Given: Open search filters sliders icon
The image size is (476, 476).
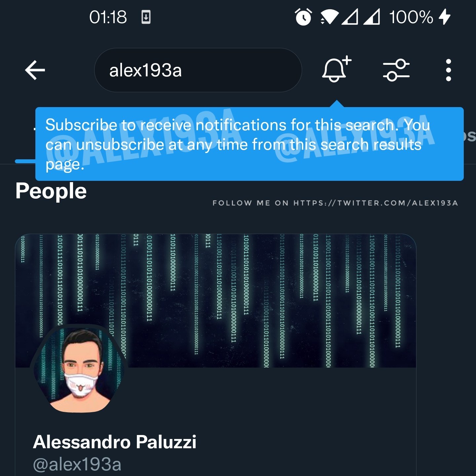Looking at the screenshot, I should [x=396, y=70].
